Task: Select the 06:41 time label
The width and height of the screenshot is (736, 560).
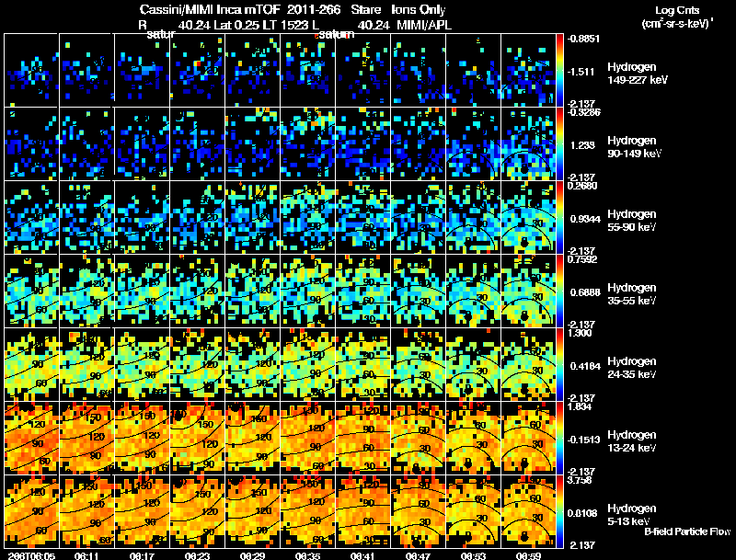Action: click(x=362, y=555)
